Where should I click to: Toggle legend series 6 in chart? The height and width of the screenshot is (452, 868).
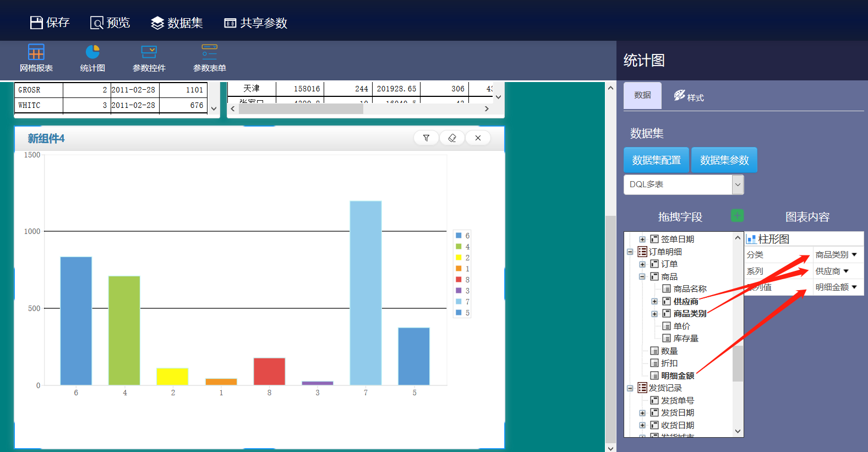click(x=462, y=236)
